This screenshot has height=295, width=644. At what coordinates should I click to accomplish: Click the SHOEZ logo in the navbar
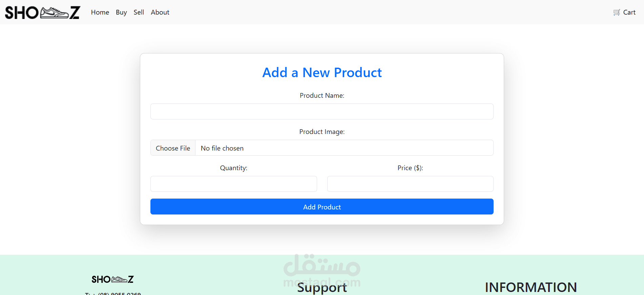click(x=42, y=13)
